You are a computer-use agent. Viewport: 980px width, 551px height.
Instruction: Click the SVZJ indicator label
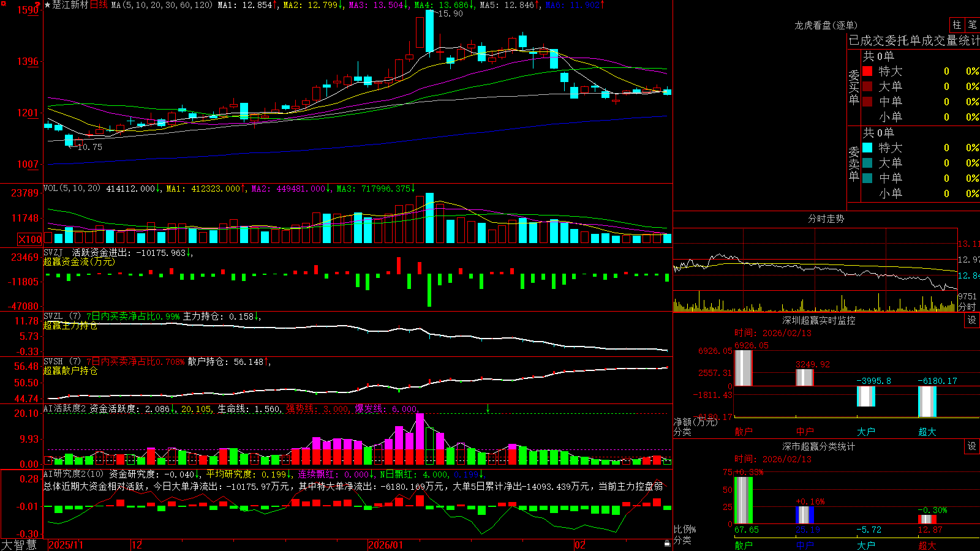tap(53, 252)
